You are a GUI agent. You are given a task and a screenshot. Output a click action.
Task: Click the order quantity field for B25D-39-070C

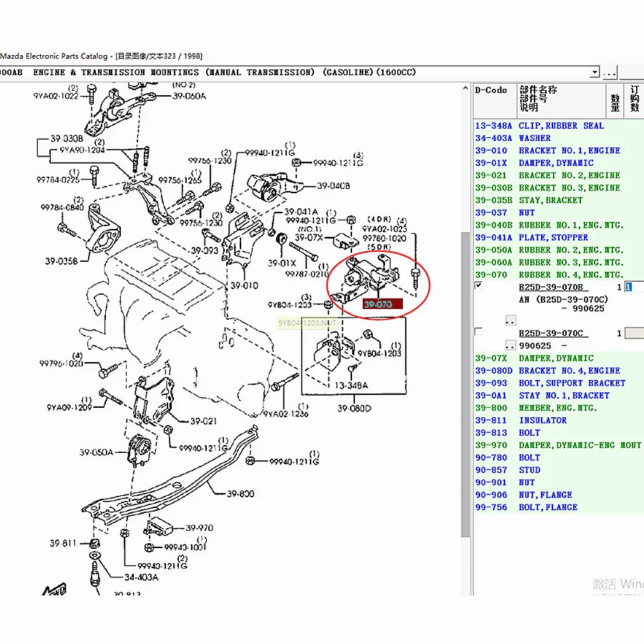pos(634,333)
